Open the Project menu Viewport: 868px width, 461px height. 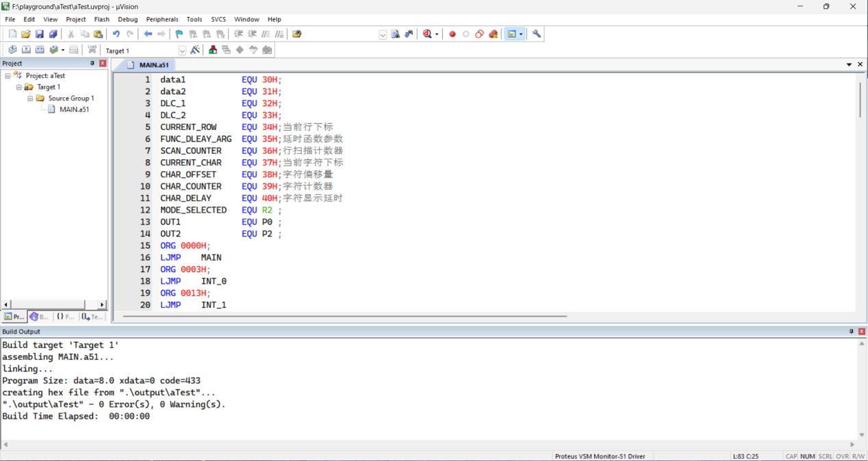click(76, 19)
